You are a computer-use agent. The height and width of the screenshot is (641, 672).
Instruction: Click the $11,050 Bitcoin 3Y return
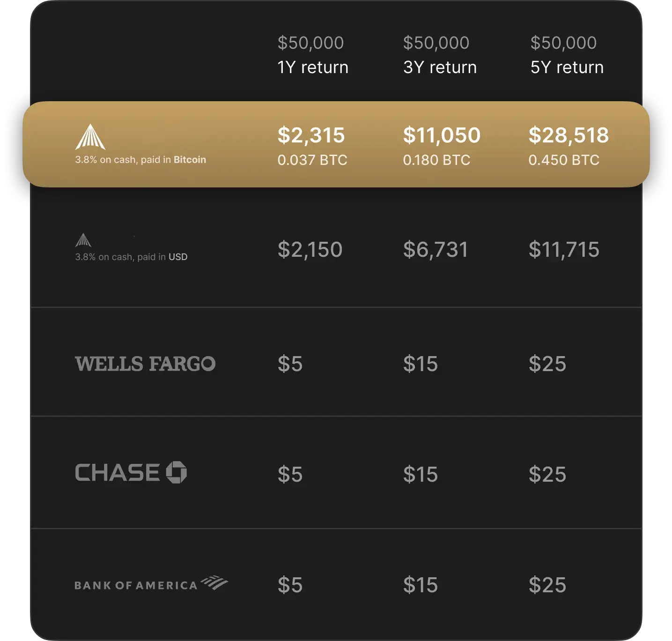(442, 135)
